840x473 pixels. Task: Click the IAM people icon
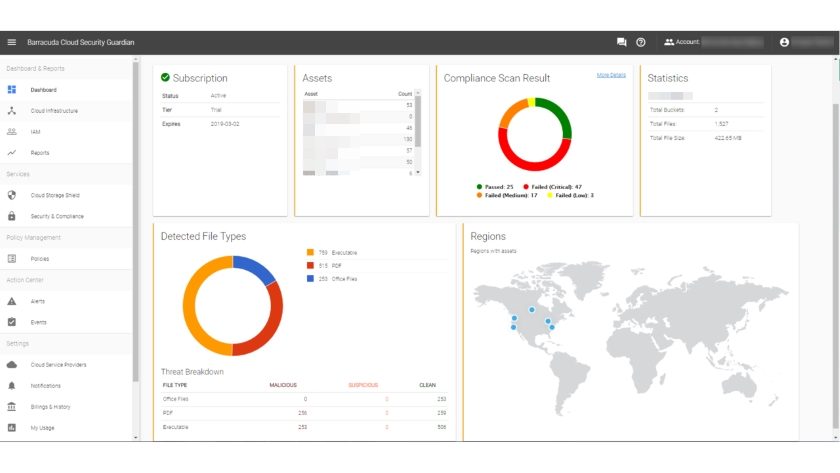pyautogui.click(x=12, y=132)
